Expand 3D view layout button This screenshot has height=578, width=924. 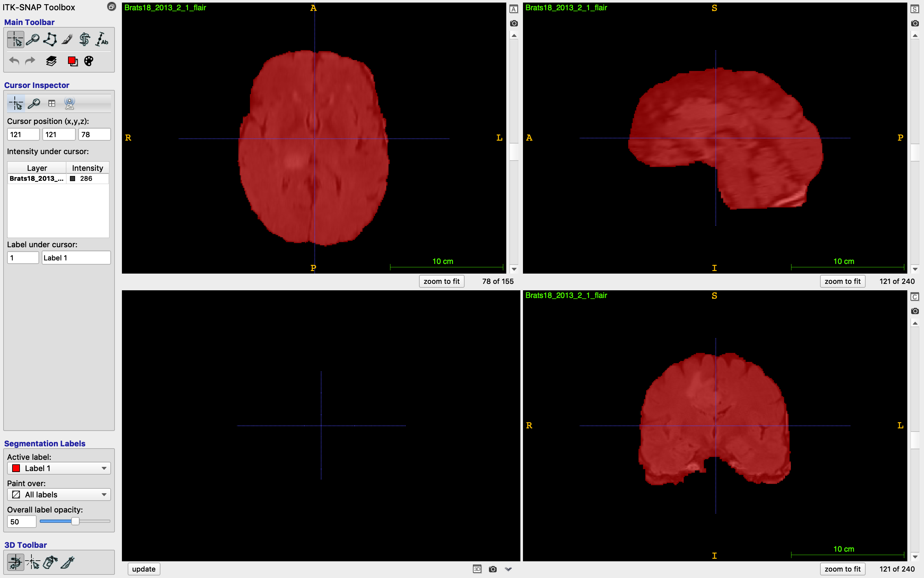click(477, 569)
